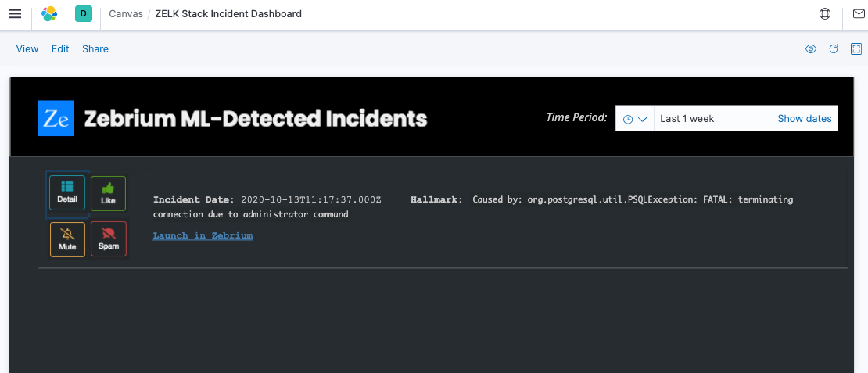
Task: Mark the incident as Spam
Action: coord(109,239)
